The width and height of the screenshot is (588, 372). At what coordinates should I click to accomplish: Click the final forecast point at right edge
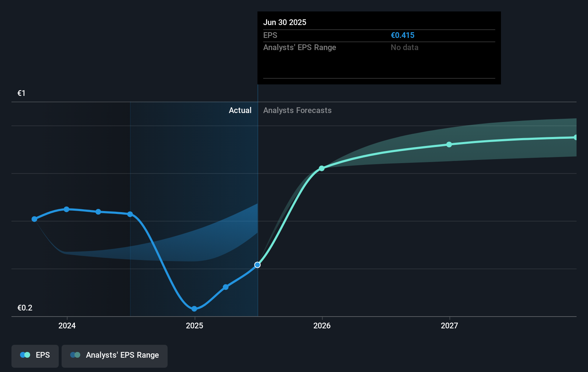(575, 137)
